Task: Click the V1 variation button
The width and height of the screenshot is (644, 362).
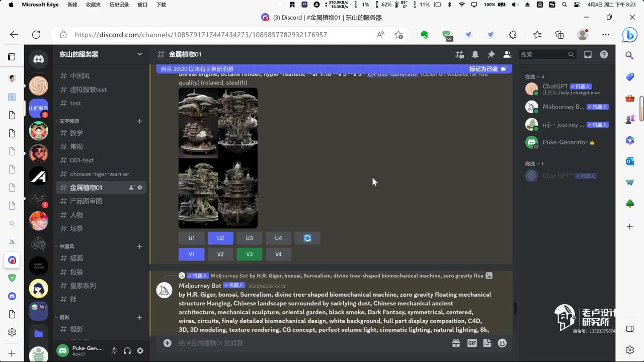Action: pyautogui.click(x=192, y=254)
